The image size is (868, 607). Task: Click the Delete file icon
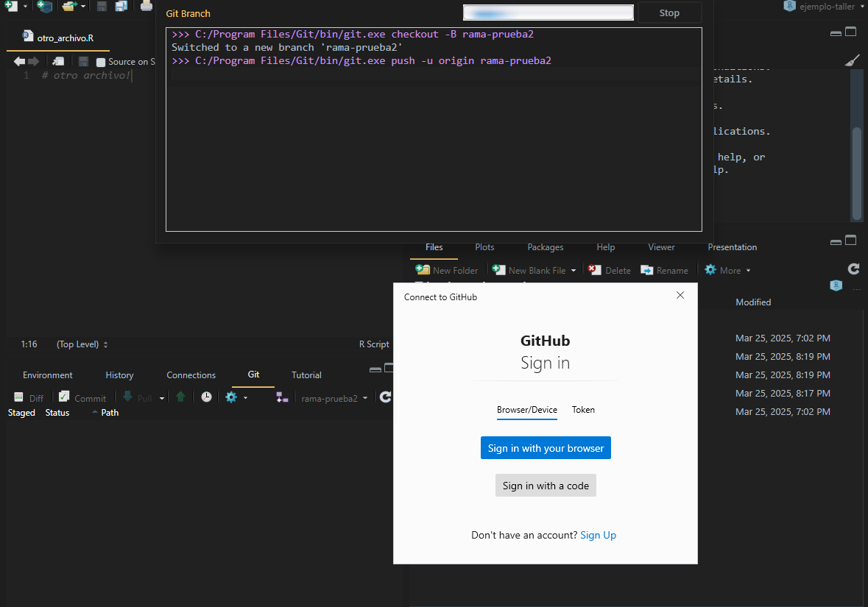coord(595,269)
